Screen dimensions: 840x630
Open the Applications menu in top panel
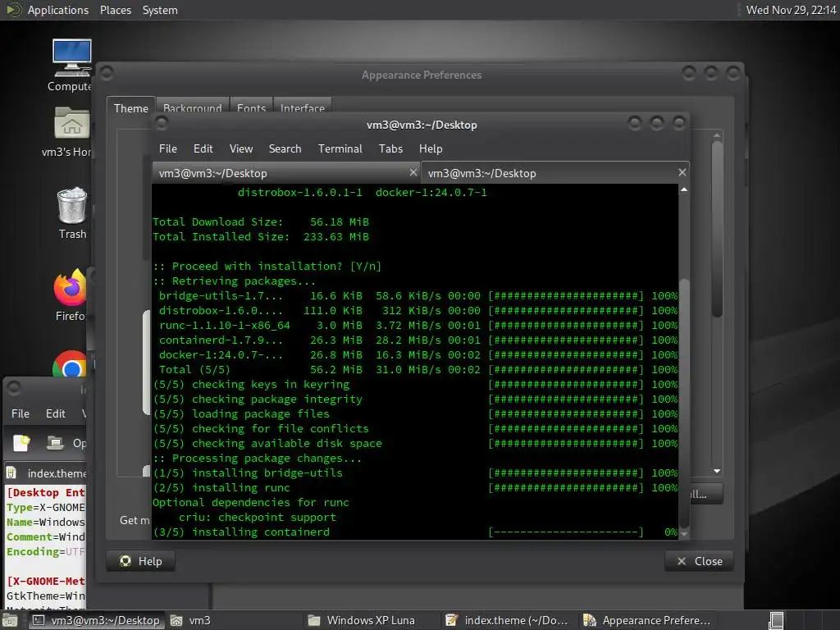click(58, 10)
